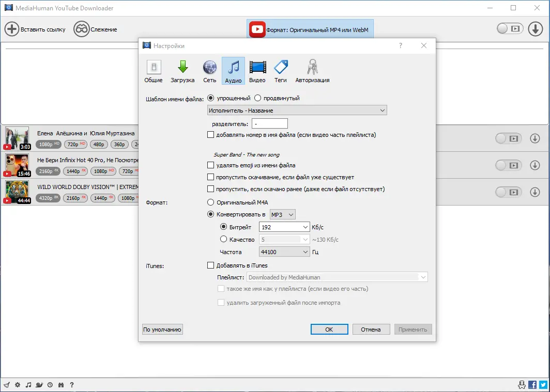The width and height of the screenshot is (550, 392).
Task: Click Формат: Оригинальный MP4 или WebM button
Action: (310, 29)
